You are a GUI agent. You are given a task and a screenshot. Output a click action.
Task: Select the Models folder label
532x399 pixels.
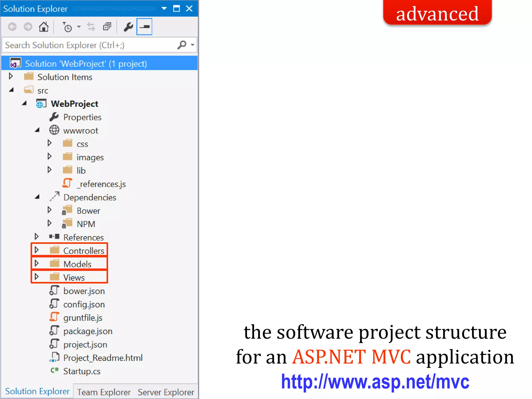77,264
